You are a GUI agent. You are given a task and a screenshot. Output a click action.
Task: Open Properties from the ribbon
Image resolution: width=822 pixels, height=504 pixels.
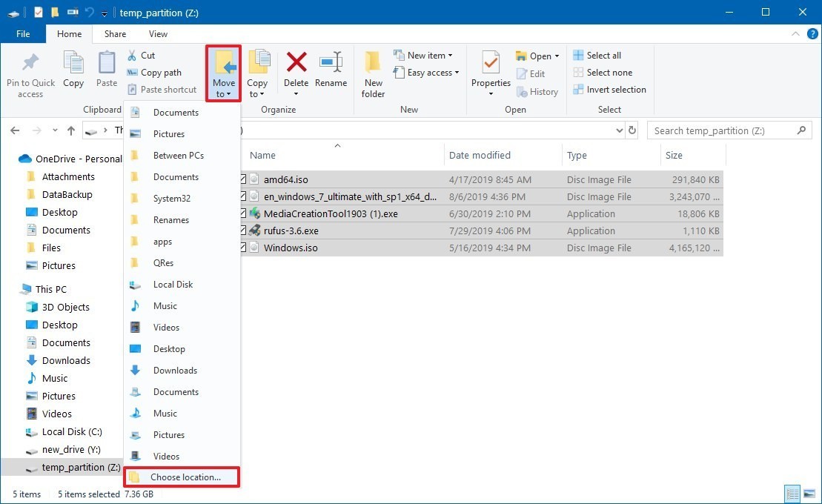[491, 71]
